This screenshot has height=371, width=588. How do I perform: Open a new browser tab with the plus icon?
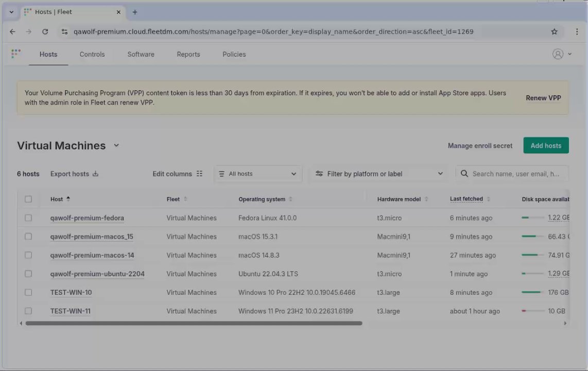click(x=134, y=12)
